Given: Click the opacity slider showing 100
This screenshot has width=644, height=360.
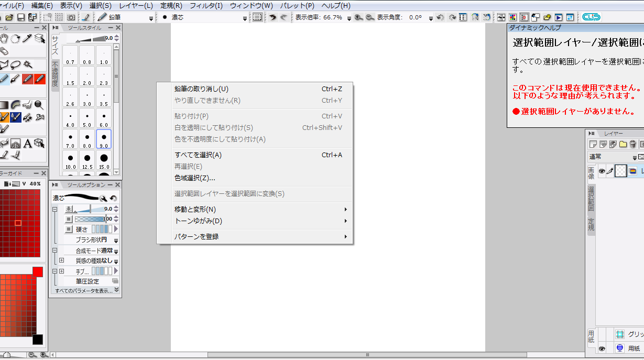Looking at the screenshot, I should click(x=93, y=219).
